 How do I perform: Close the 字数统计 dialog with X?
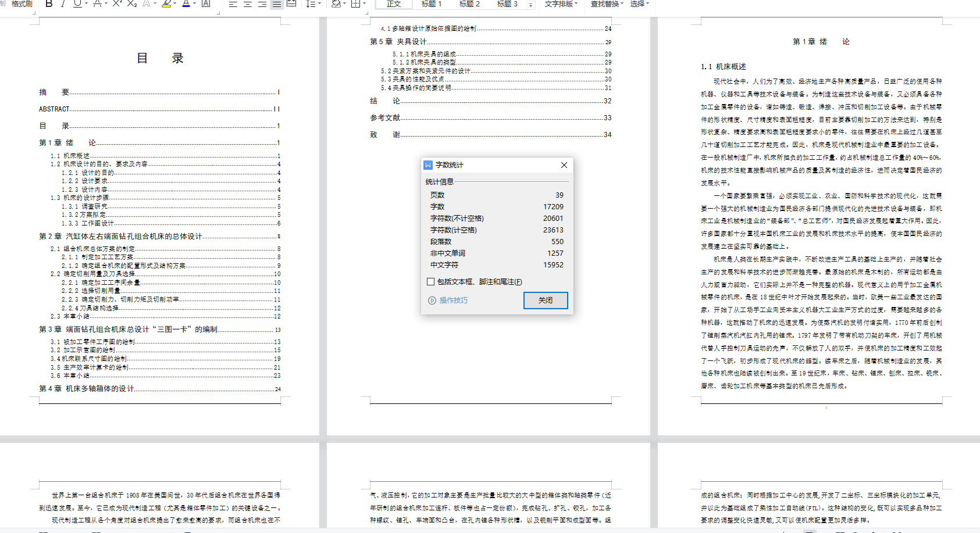(x=564, y=165)
